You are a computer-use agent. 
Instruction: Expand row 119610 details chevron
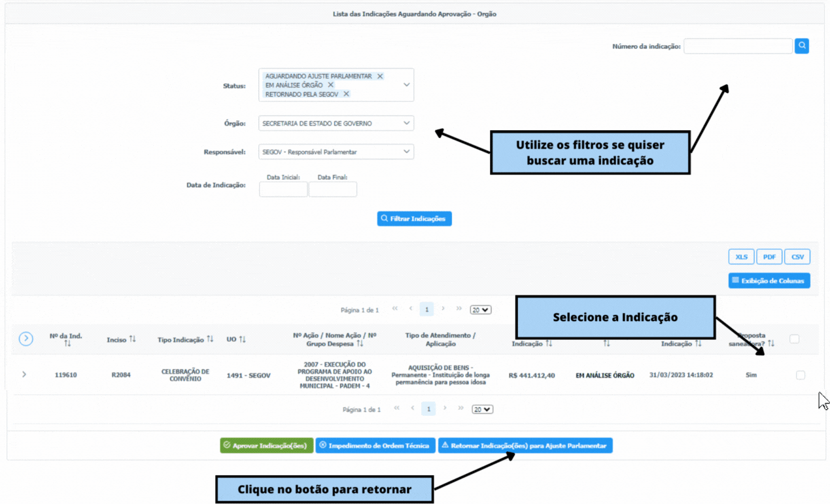click(24, 375)
